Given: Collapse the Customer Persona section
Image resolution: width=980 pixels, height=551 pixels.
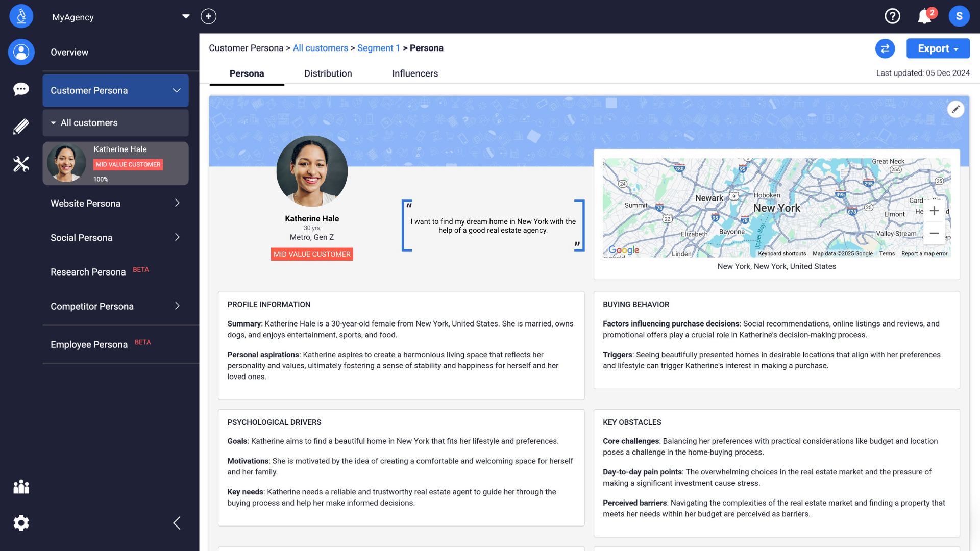Looking at the screenshot, I should click(x=177, y=90).
